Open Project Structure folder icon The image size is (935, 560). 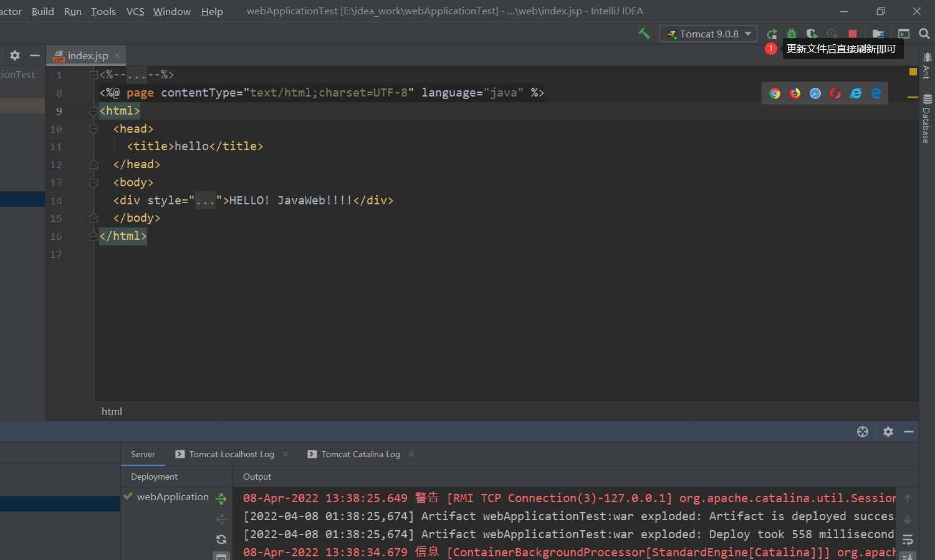(878, 34)
